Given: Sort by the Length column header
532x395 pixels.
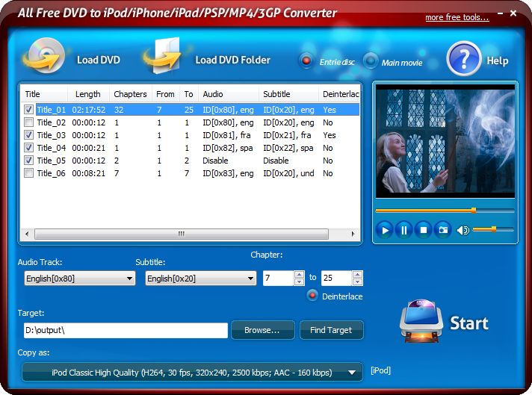Looking at the screenshot, I should pyautogui.click(x=88, y=94).
